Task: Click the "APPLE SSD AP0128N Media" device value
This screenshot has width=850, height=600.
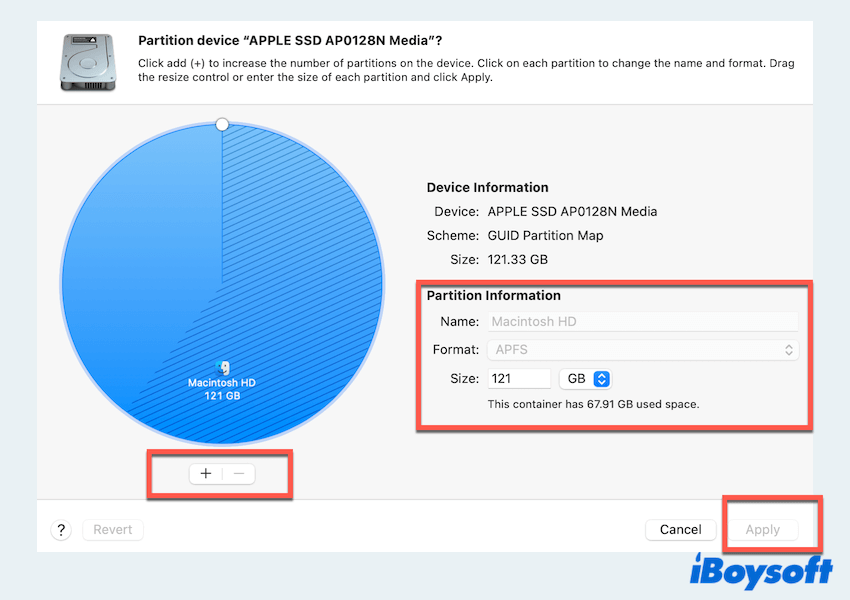Action: click(572, 211)
